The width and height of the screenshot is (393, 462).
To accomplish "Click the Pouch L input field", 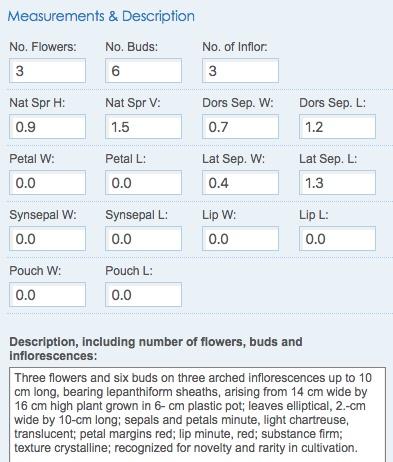I will pyautogui.click(x=143, y=295).
